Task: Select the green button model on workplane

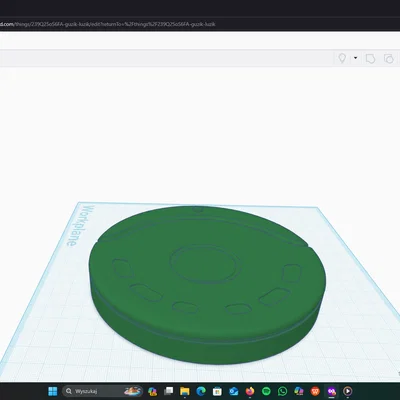Action: (207, 285)
